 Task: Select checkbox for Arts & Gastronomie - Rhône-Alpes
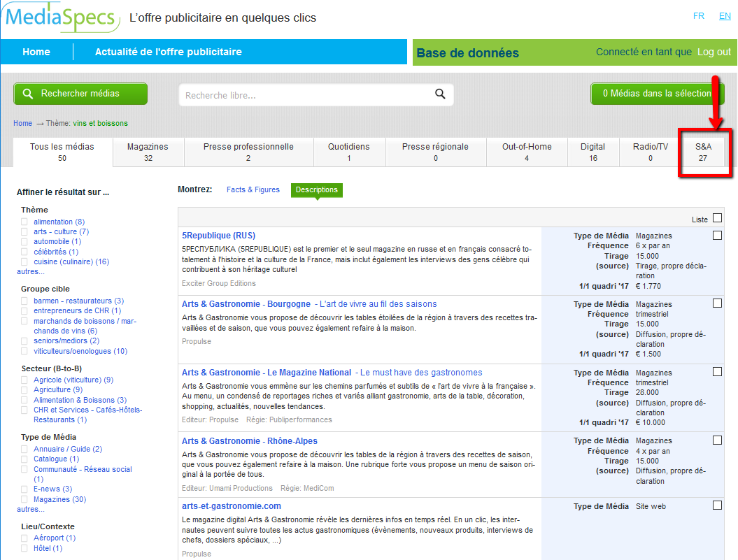click(717, 440)
